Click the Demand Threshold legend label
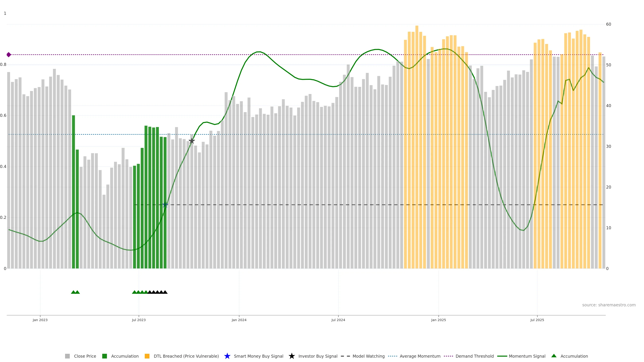644x362 pixels. click(474, 356)
